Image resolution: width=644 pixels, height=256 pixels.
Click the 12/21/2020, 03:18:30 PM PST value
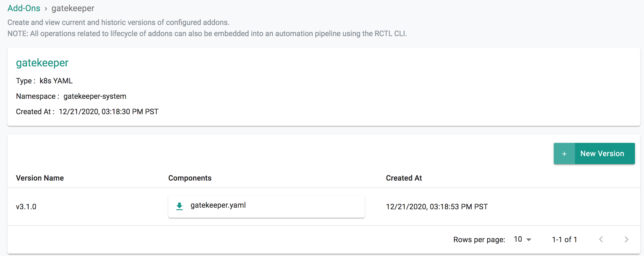point(108,112)
